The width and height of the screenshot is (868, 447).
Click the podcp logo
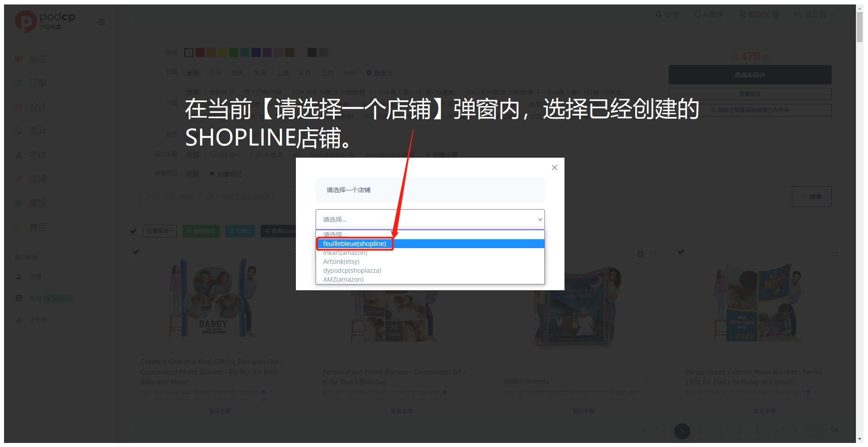(45, 21)
